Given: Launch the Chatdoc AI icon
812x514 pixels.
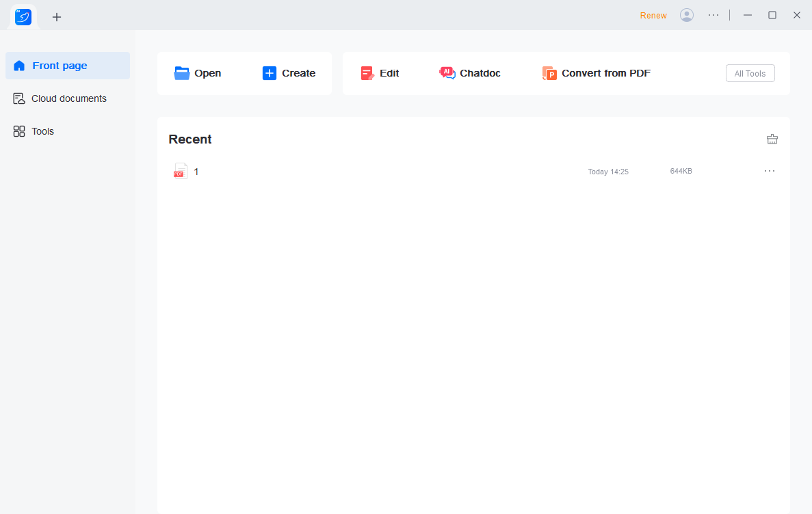Looking at the screenshot, I should (x=447, y=73).
